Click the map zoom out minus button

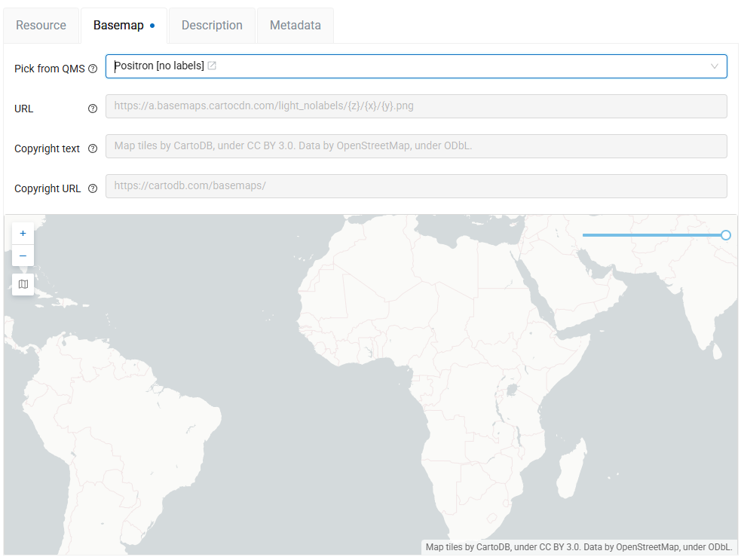point(23,256)
